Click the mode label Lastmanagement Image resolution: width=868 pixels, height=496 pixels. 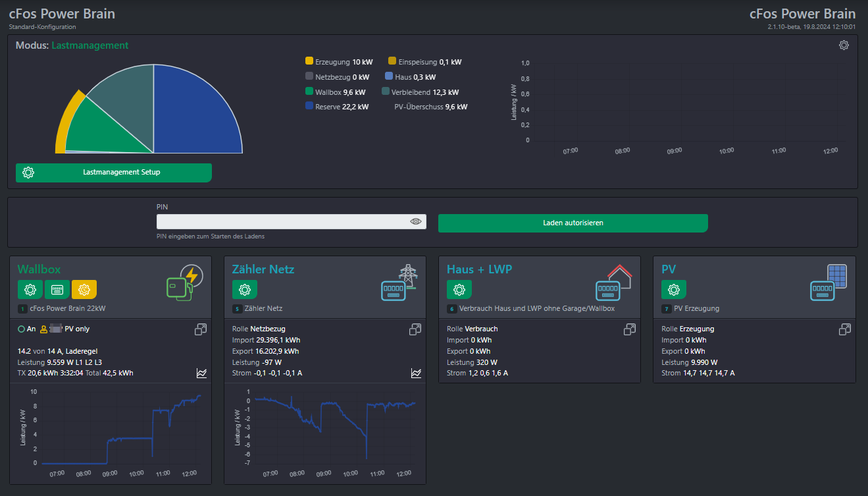click(89, 45)
